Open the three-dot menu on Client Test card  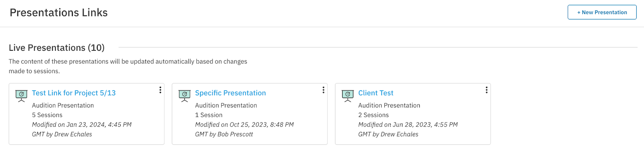(x=487, y=90)
